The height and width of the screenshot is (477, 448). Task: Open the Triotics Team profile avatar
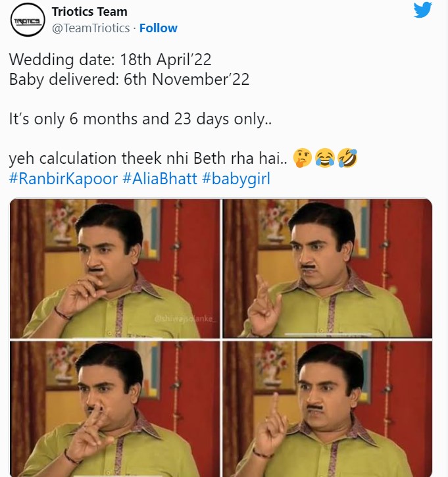click(x=26, y=20)
